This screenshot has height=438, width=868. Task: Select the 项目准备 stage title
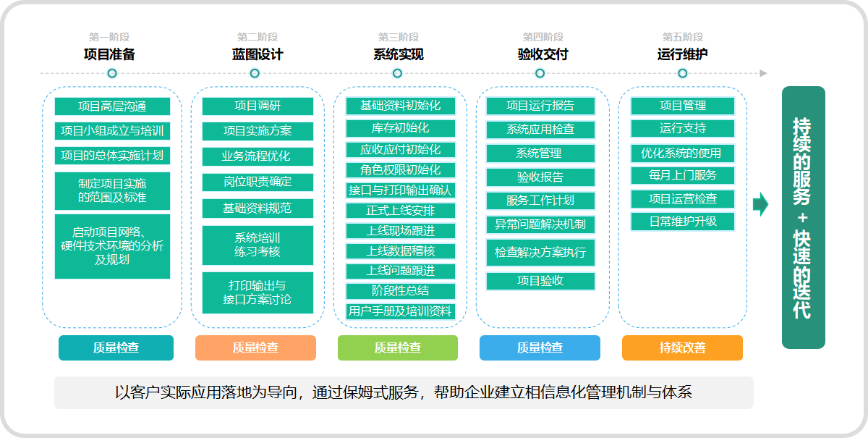pyautogui.click(x=109, y=54)
